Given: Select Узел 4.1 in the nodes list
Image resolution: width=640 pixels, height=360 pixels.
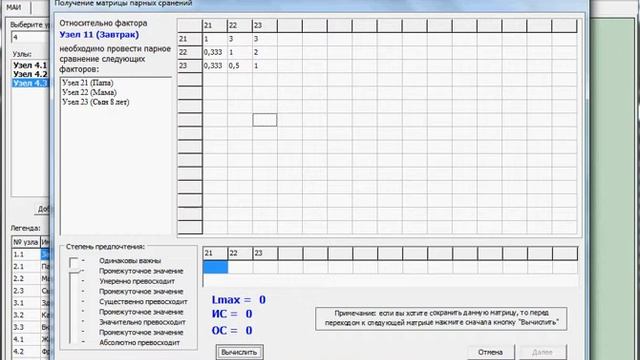Looking at the screenshot, I should point(30,65).
